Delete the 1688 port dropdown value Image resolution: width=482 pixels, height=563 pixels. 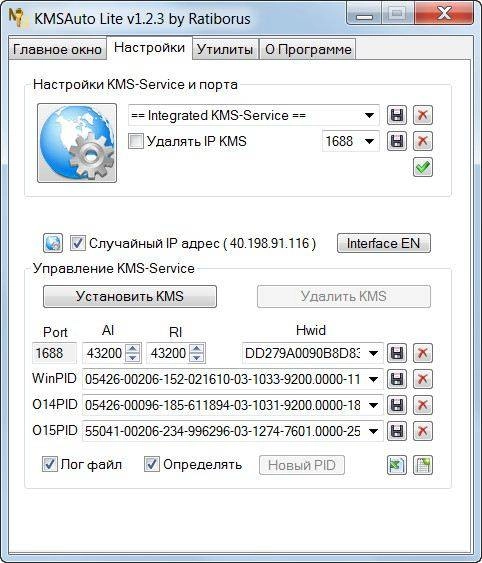point(422,141)
